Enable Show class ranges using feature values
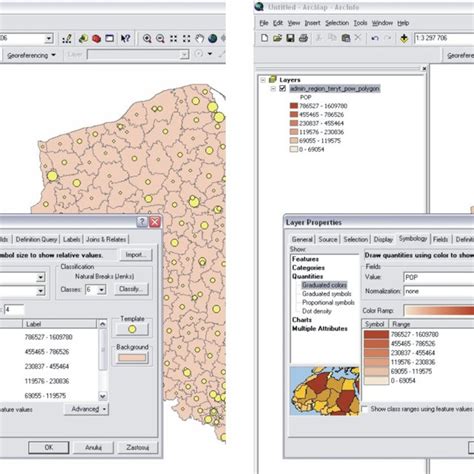Image resolution: width=474 pixels, height=474 pixels. (365, 409)
